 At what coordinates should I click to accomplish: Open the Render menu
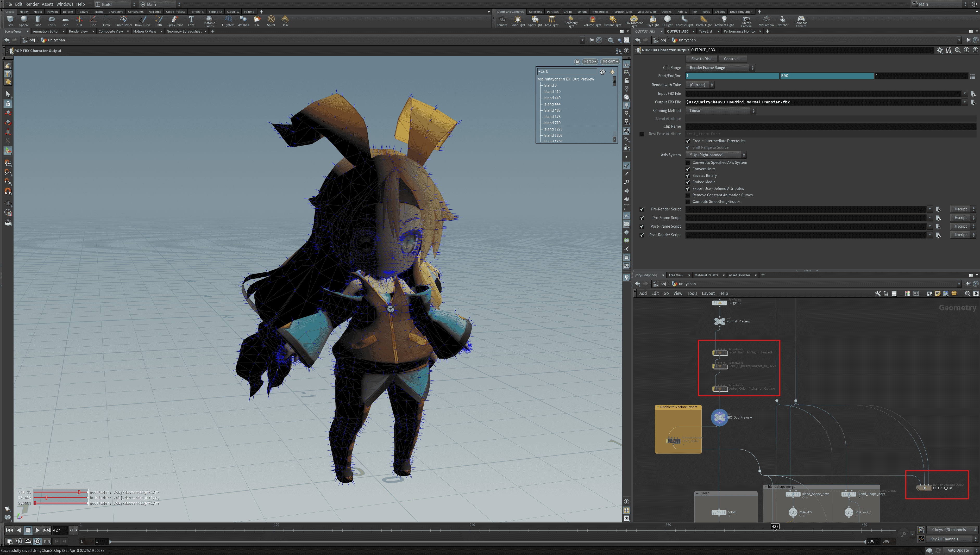click(32, 4)
